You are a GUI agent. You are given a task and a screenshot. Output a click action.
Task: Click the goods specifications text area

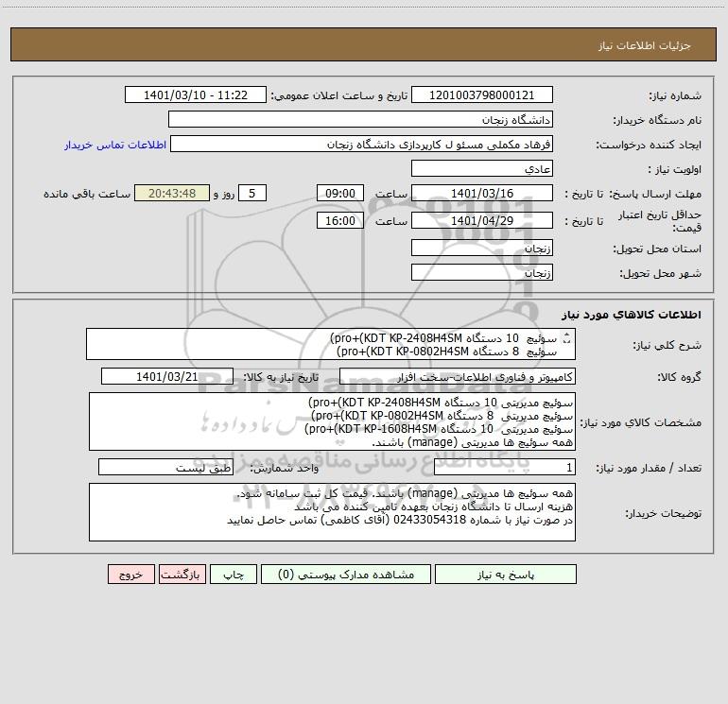click(332, 421)
